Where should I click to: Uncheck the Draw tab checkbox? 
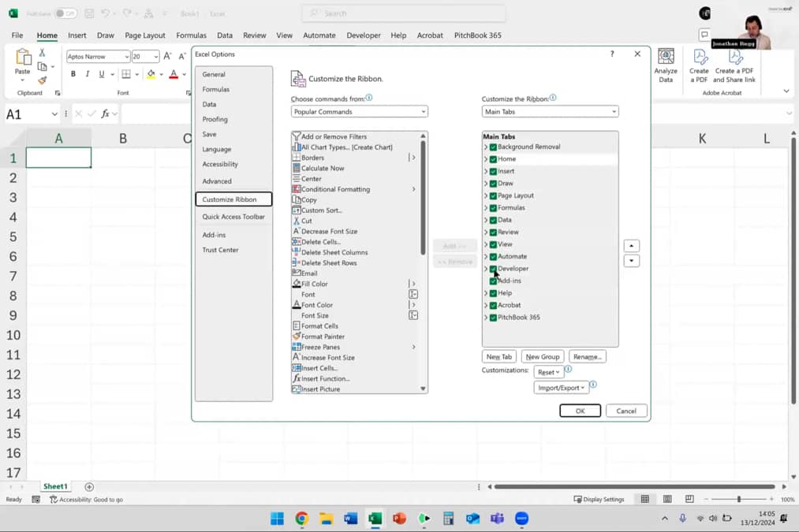click(493, 184)
